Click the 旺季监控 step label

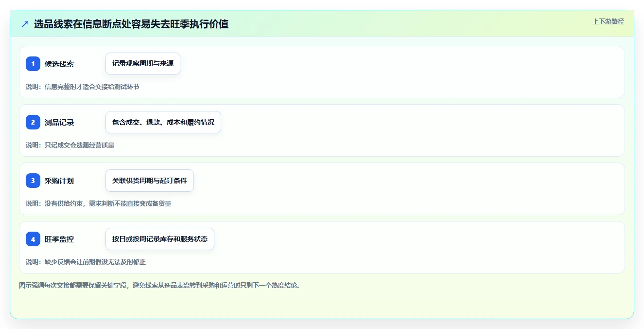click(59, 239)
